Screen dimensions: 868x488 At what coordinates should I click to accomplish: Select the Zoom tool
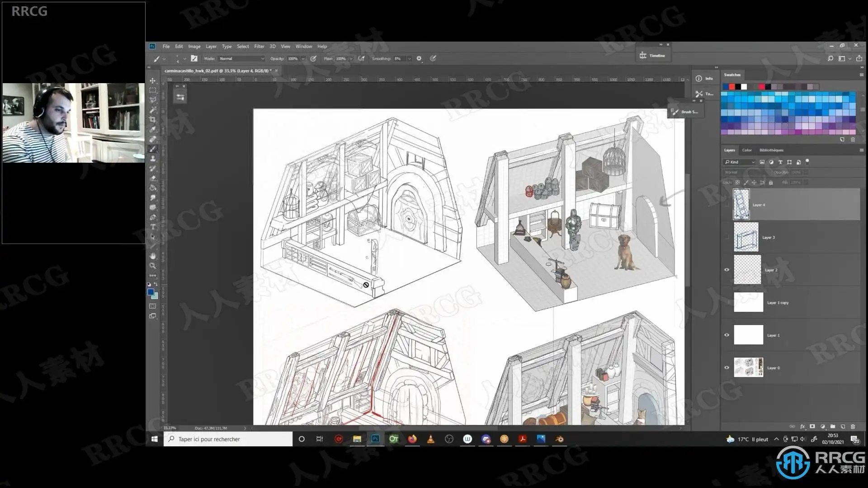153,266
